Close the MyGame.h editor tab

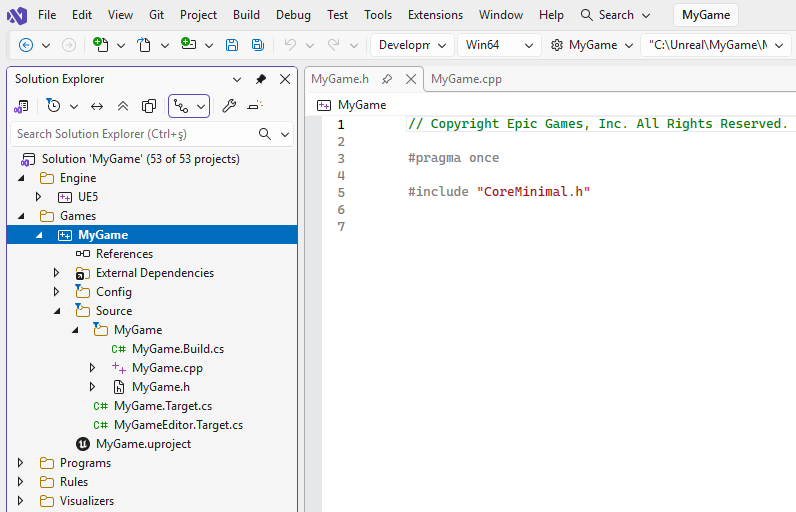click(x=410, y=79)
